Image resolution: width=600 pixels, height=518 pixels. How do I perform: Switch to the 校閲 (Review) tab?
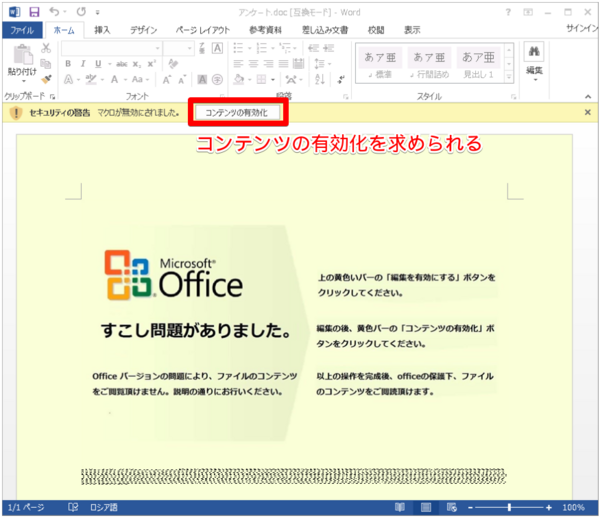[376, 30]
